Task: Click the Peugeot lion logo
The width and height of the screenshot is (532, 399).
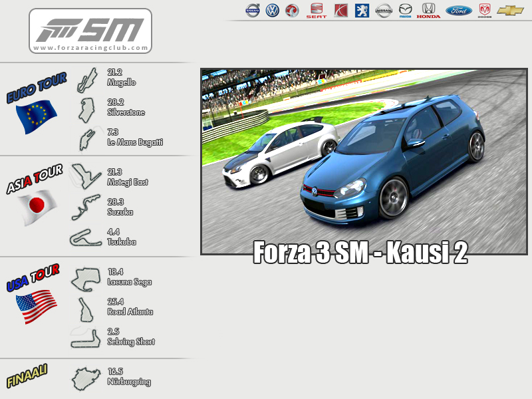Action: (361, 10)
